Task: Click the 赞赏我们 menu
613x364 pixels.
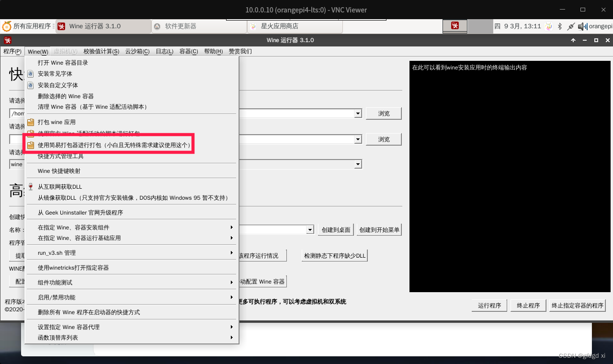Action: (240, 51)
